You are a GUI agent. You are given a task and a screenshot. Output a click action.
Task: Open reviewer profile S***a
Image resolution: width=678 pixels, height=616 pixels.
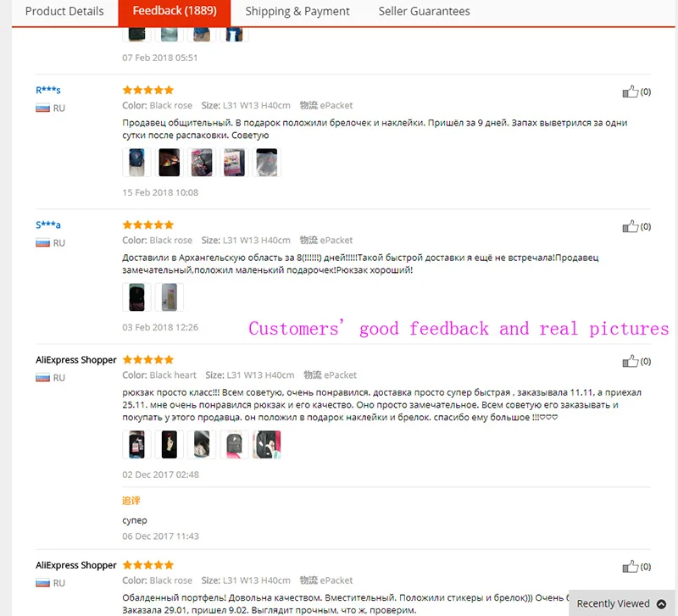point(48,225)
